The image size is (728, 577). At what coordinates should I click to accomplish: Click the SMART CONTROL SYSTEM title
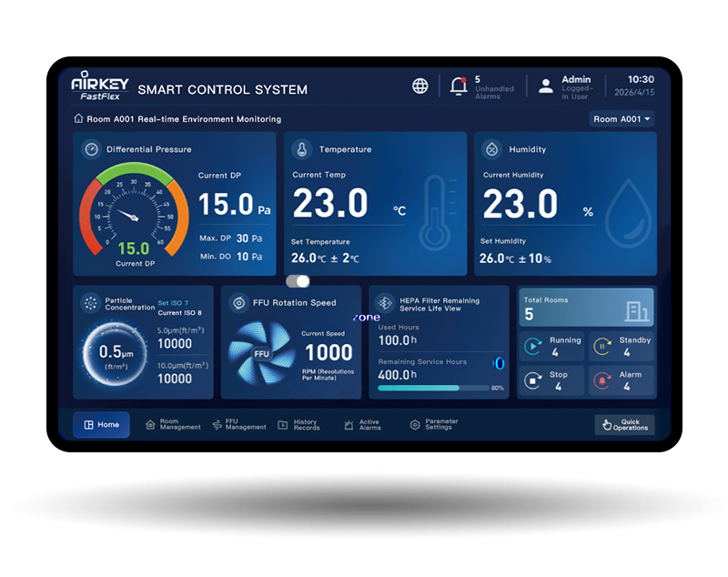(x=222, y=89)
